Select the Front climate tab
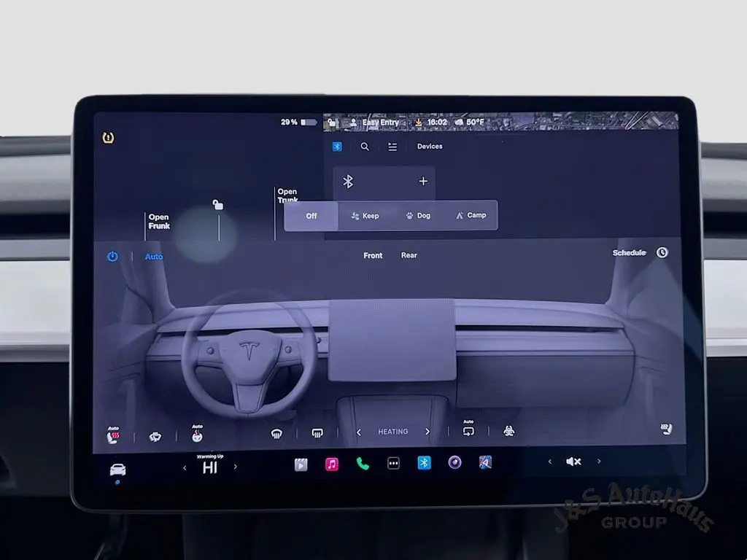The width and height of the screenshot is (747, 560). (x=373, y=256)
